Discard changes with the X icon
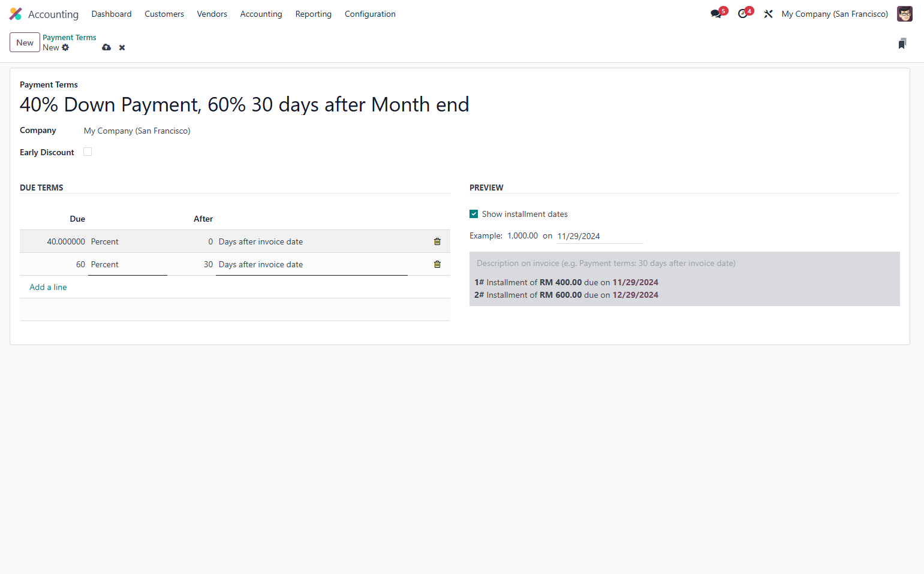The width and height of the screenshot is (924, 574). [122, 47]
